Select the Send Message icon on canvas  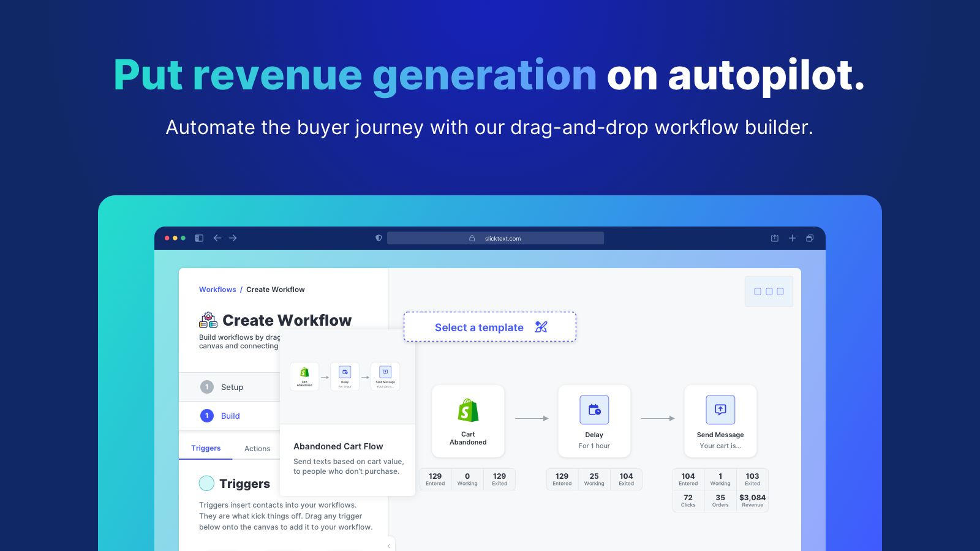pos(720,410)
